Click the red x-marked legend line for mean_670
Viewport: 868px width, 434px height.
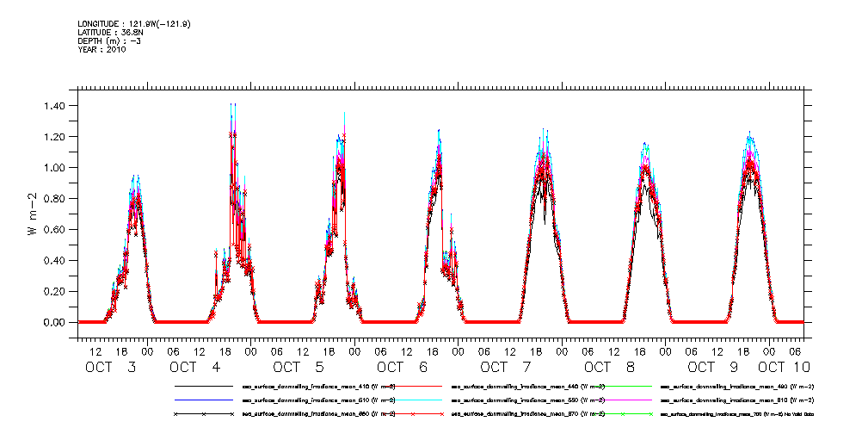pos(412,414)
